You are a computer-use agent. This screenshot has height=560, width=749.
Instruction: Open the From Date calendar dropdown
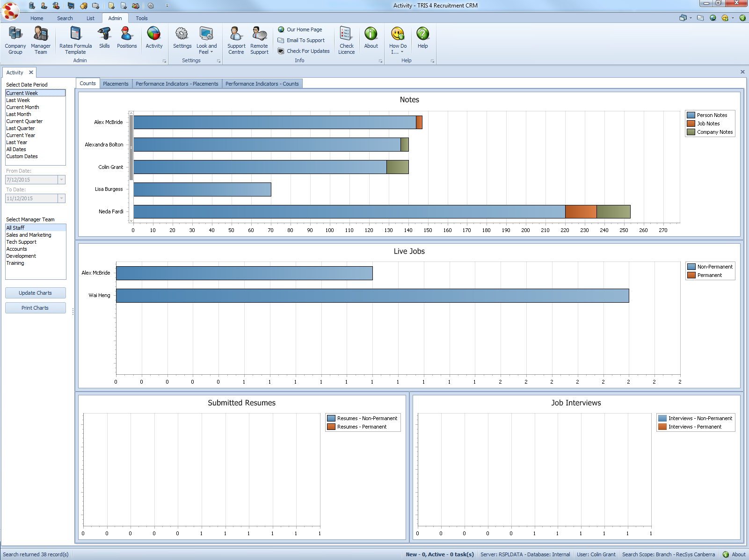[61, 180]
